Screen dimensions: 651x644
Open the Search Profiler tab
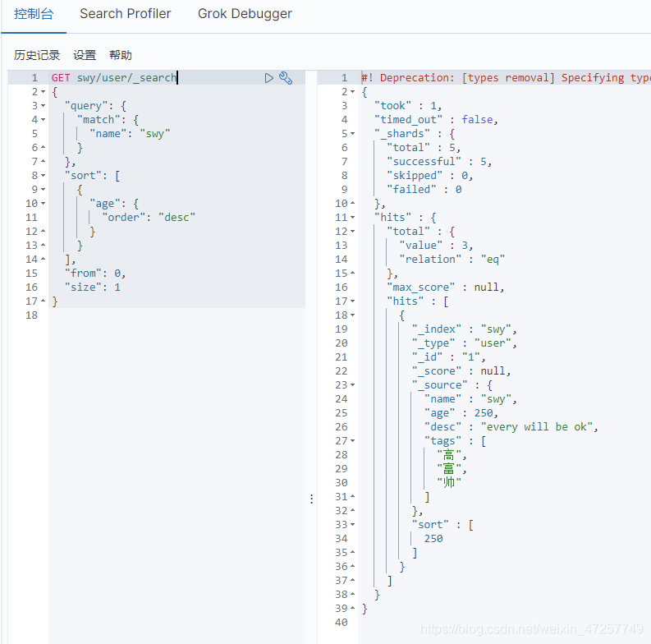click(x=126, y=14)
